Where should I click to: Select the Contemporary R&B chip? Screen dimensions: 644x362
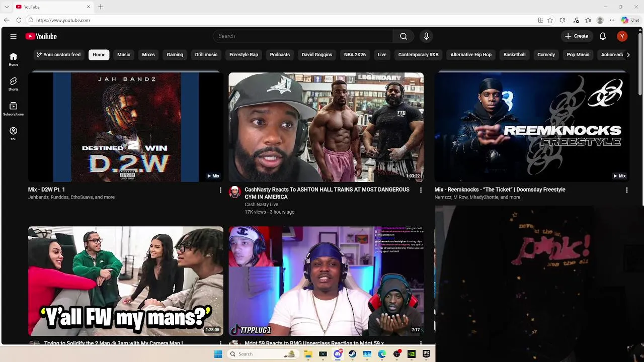(x=419, y=55)
